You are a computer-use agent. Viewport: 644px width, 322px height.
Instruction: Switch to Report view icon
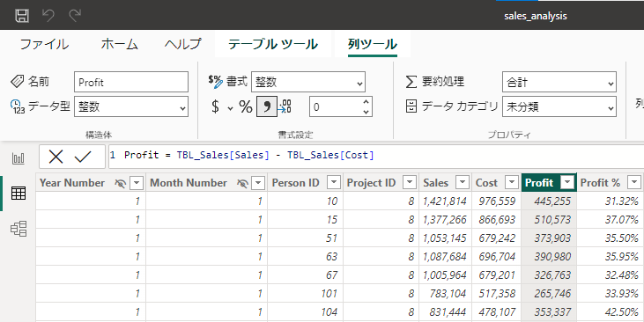[x=19, y=158]
